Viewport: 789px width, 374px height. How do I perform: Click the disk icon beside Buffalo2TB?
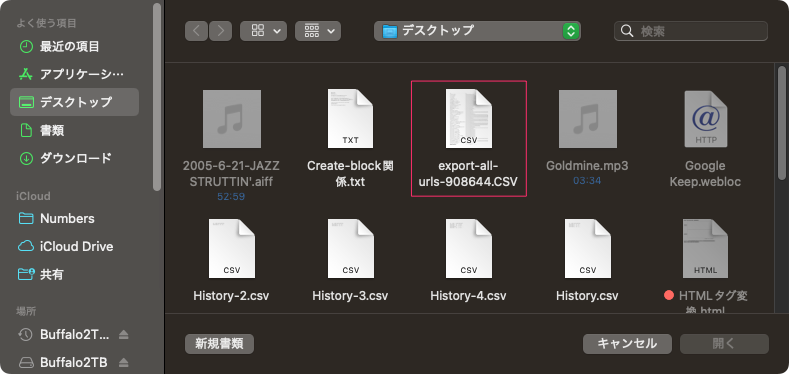coord(25,362)
